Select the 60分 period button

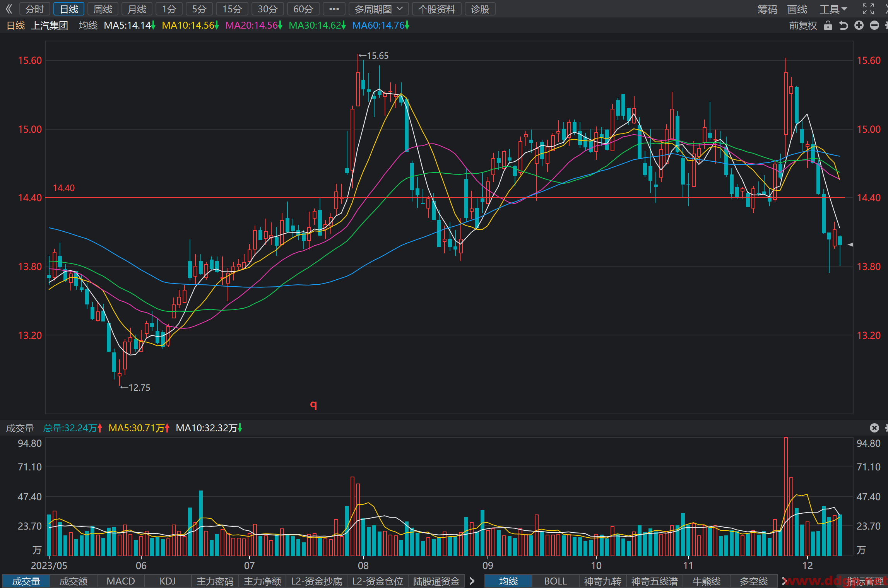303,9
